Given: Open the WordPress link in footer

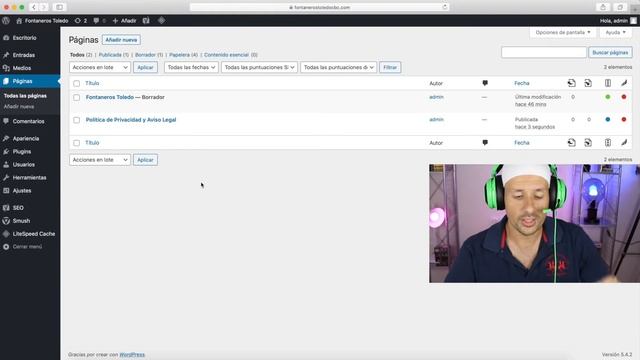Looking at the screenshot, I should tap(132, 354).
